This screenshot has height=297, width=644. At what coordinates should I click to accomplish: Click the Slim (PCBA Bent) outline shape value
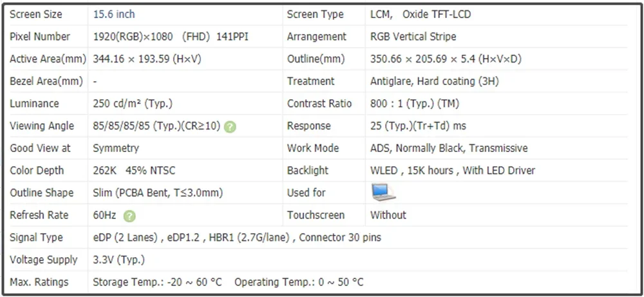pos(158,193)
